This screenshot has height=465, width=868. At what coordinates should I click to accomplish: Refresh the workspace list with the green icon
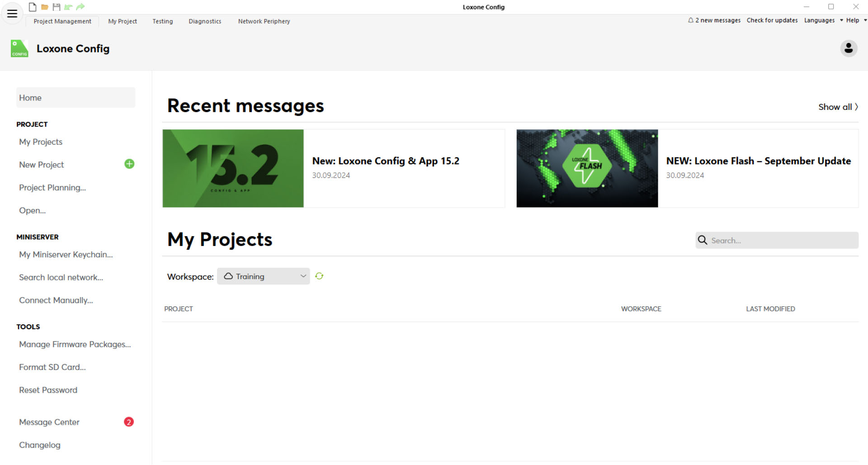320,276
